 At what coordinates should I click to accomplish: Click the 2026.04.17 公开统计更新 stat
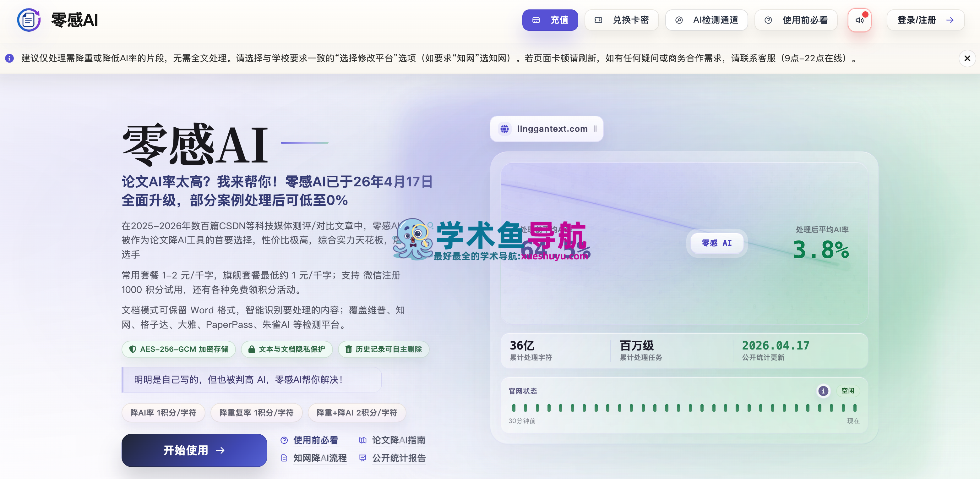point(775,350)
